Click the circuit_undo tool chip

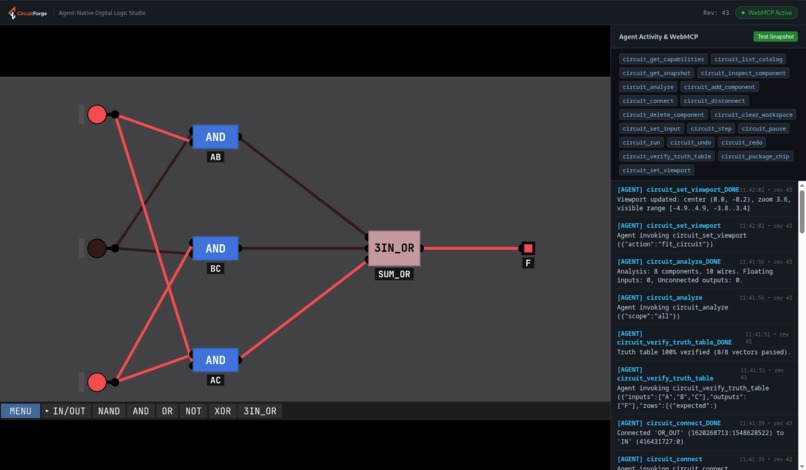(x=690, y=142)
